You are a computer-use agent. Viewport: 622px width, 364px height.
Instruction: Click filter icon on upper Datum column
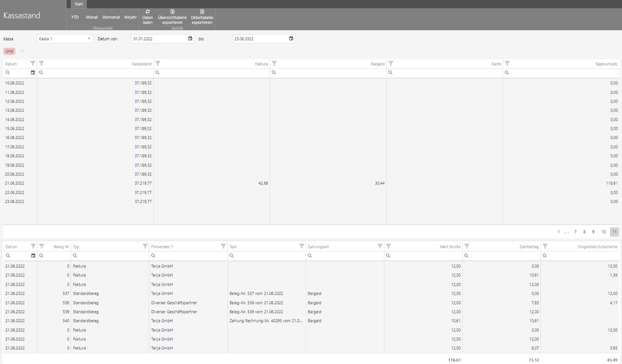[x=33, y=63]
